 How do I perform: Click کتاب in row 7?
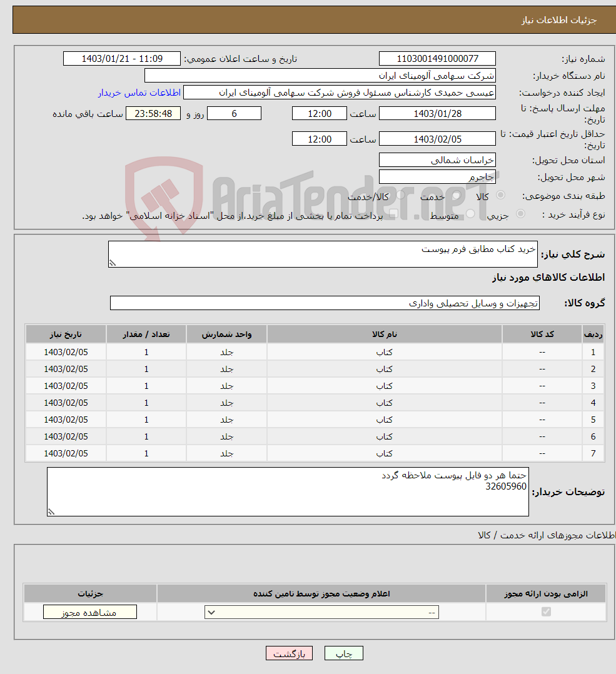(385, 453)
